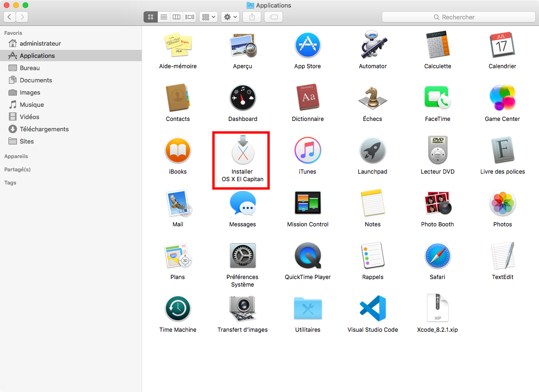The height and width of the screenshot is (392, 539).
Task: Click the share toolbar button
Action: point(252,17)
